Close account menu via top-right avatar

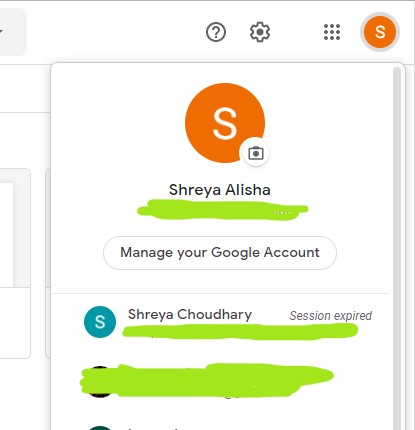click(x=380, y=32)
